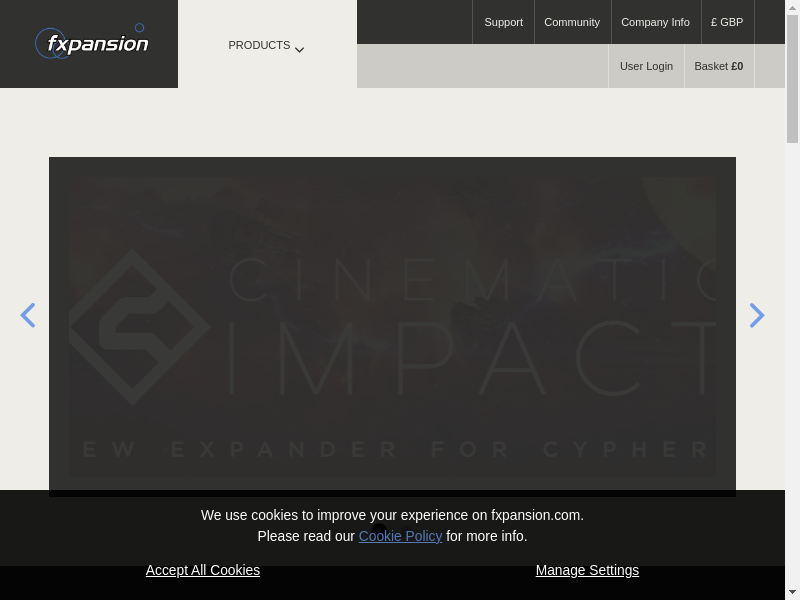
Task: Open the £ GBP currency selector
Action: pyautogui.click(x=727, y=22)
